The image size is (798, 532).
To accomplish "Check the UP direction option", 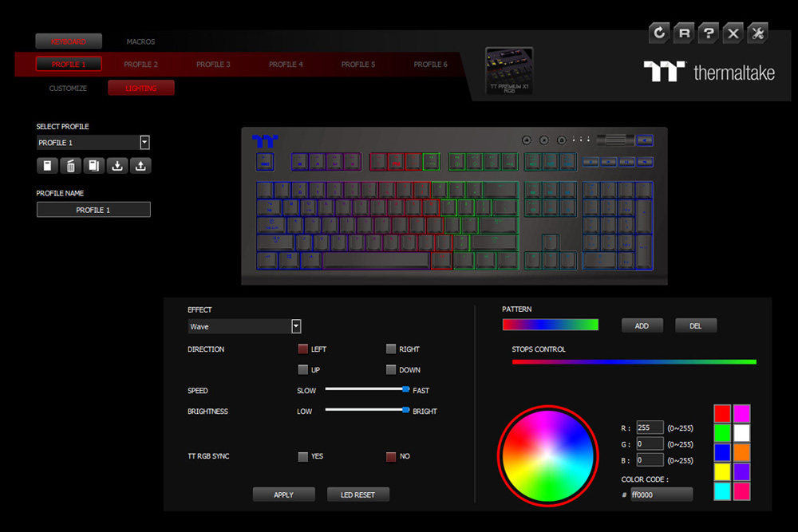I will click(x=302, y=369).
